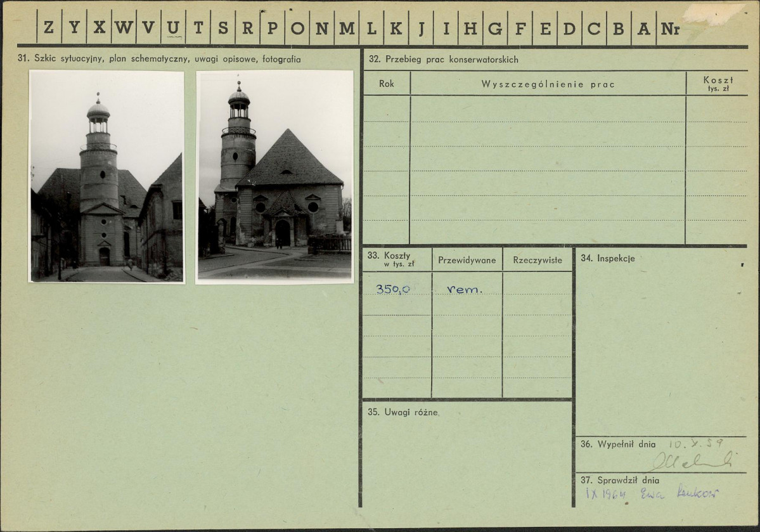Click the handwritten value 350,0
The image size is (760, 532).
coord(393,289)
